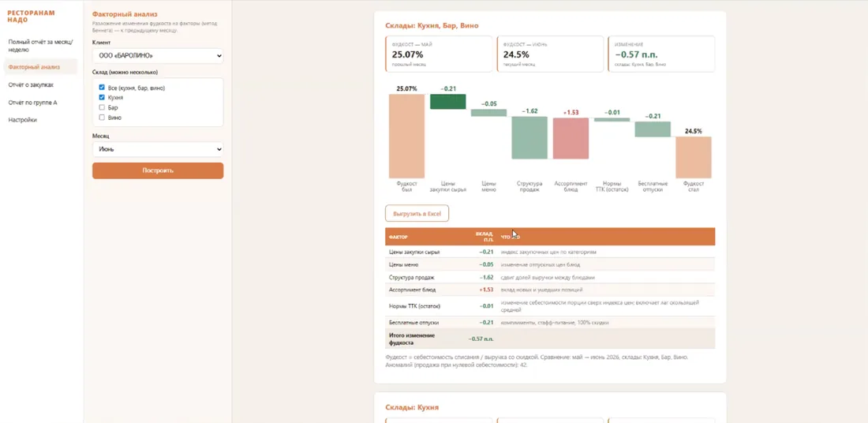Image resolution: width=868 pixels, height=423 pixels.
Task: Click text комплименты, стафф-питание, 100% скидки
Action: [x=555, y=322]
